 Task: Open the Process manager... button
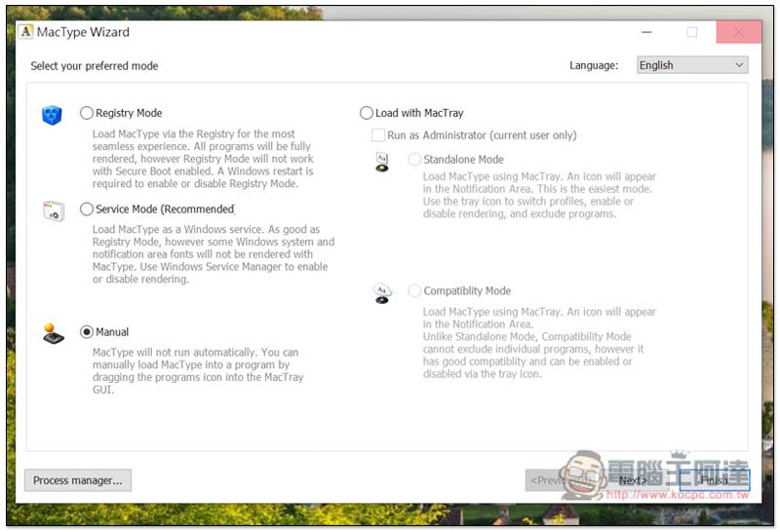(x=78, y=480)
